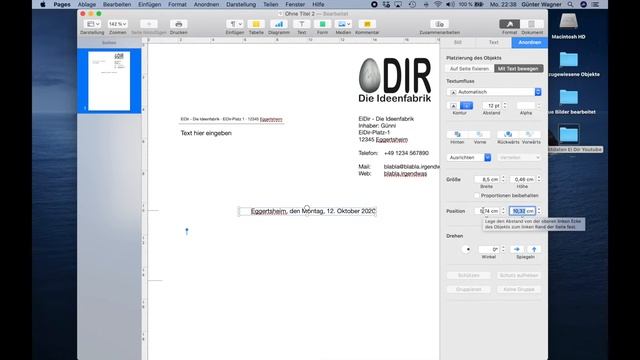Click the volume icon in menu bar
640x360 pixels.
tap(450, 4)
